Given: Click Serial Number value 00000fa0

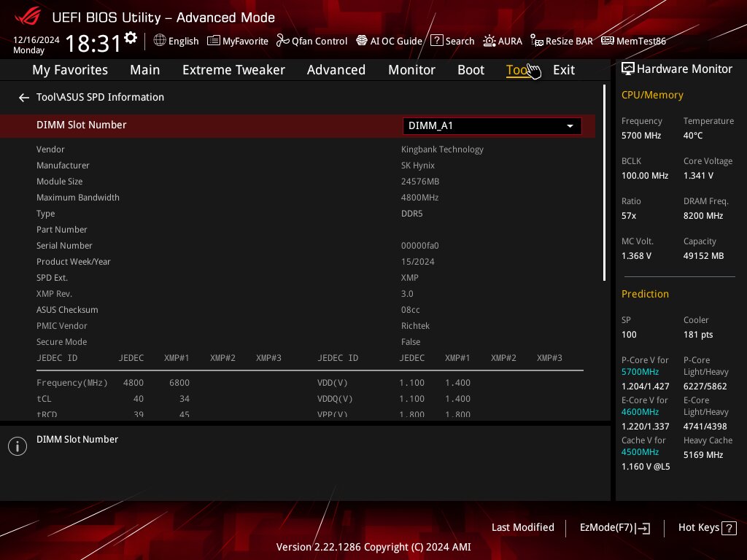Looking at the screenshot, I should (x=419, y=246).
